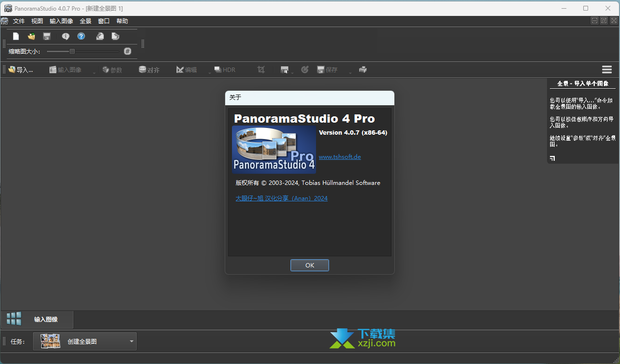Restore the inner document window
This screenshot has width=620, height=364.
pyautogui.click(x=604, y=21)
